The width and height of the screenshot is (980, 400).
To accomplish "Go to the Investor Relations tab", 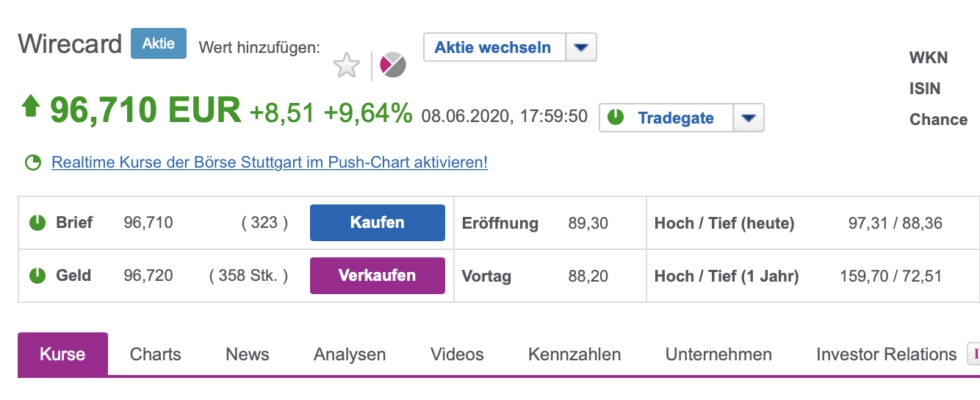I will (x=886, y=354).
